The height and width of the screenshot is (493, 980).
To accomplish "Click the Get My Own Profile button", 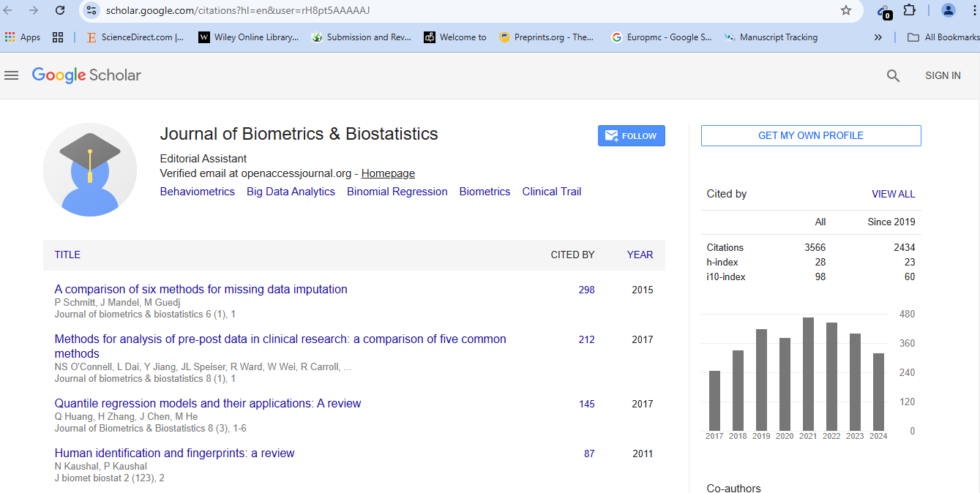I will [810, 135].
